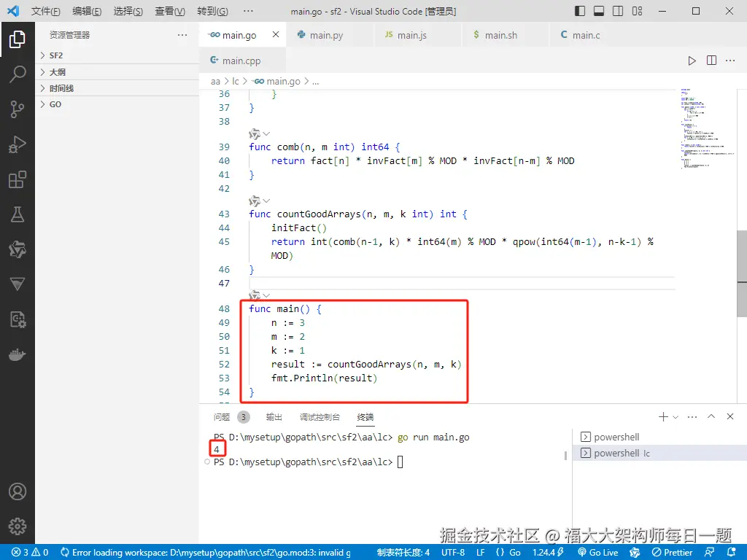Maximize the terminal panel size

[x=711, y=416]
